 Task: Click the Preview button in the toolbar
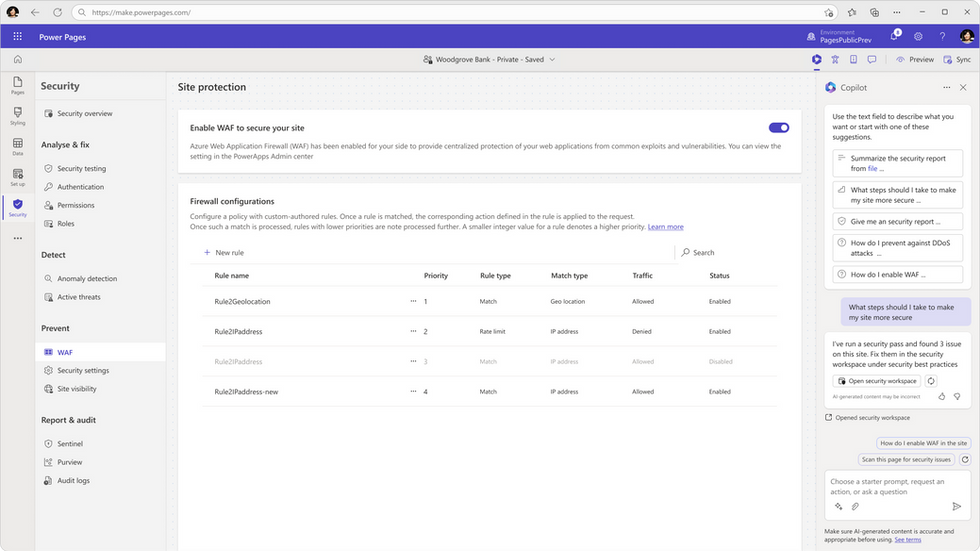click(x=915, y=60)
